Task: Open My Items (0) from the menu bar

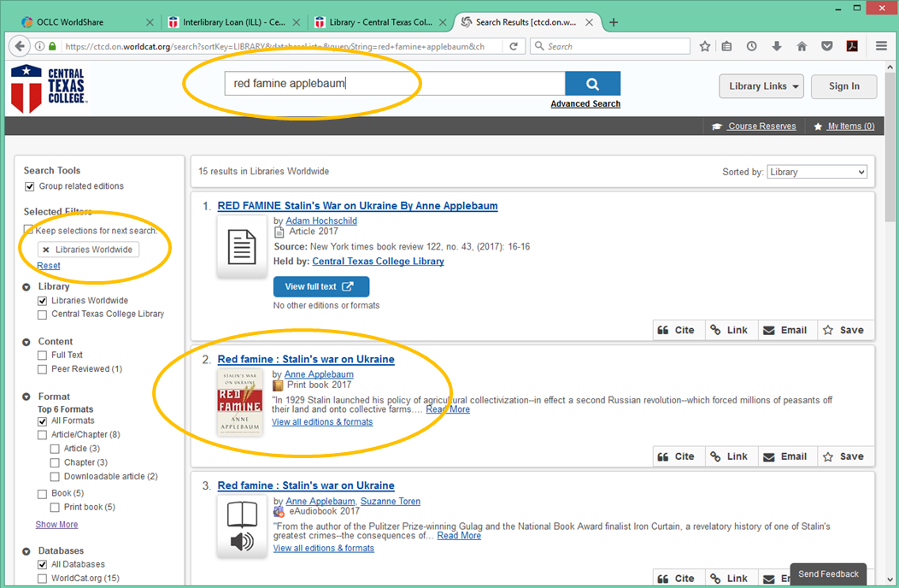Action: 844,126
